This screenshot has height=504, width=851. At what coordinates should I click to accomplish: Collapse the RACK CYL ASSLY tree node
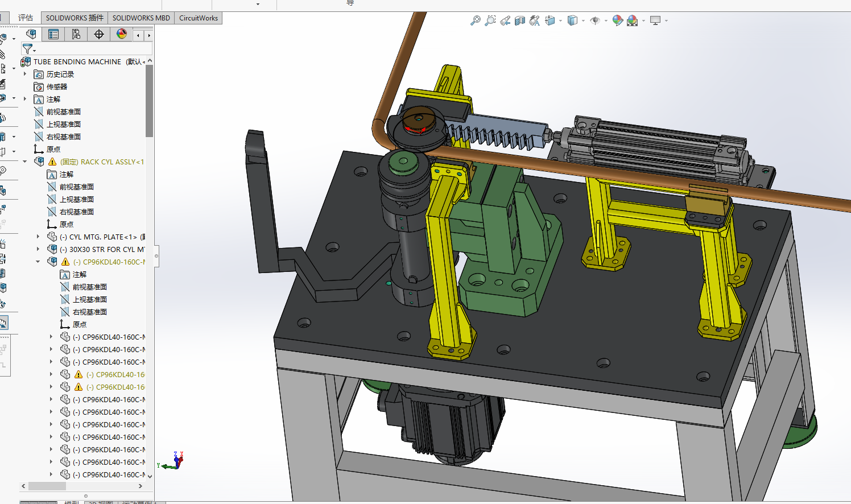click(25, 162)
